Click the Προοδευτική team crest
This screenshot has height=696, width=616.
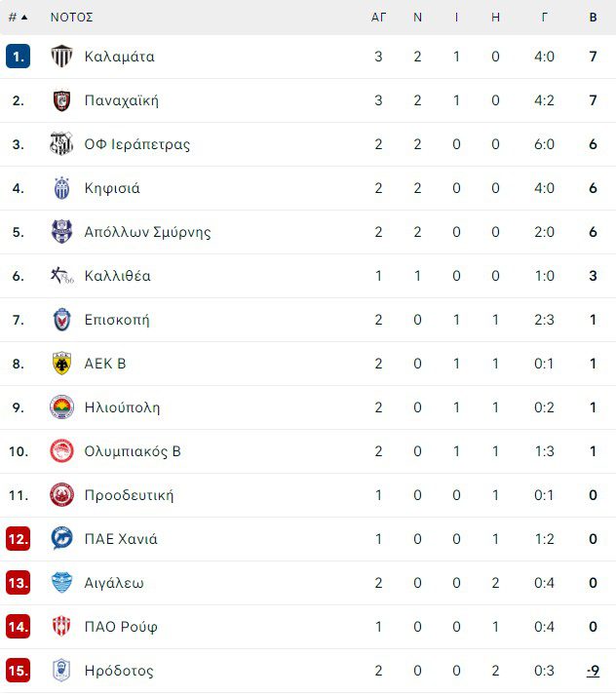pyautogui.click(x=61, y=495)
